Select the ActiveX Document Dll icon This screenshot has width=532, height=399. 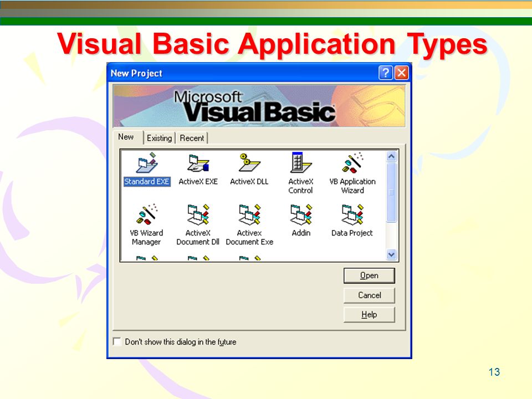click(198, 214)
